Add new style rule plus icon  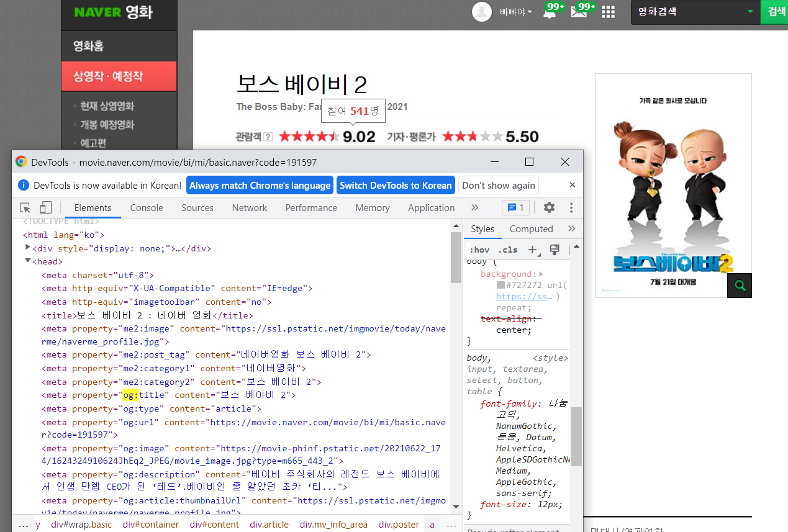click(533, 250)
